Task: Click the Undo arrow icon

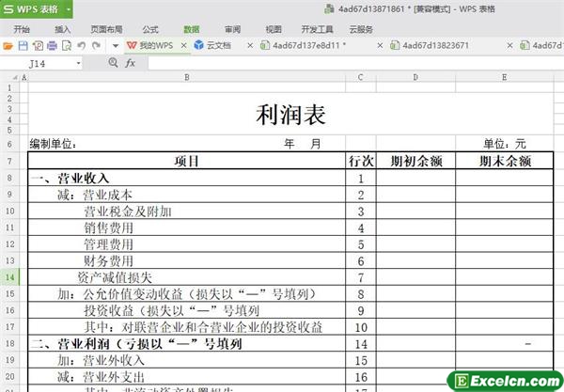Action: [82, 46]
